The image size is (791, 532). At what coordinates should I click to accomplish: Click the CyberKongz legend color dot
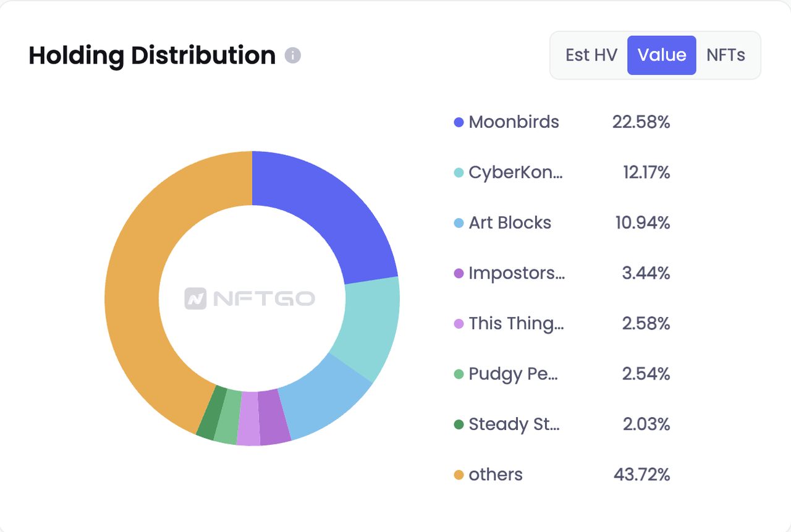(x=459, y=173)
